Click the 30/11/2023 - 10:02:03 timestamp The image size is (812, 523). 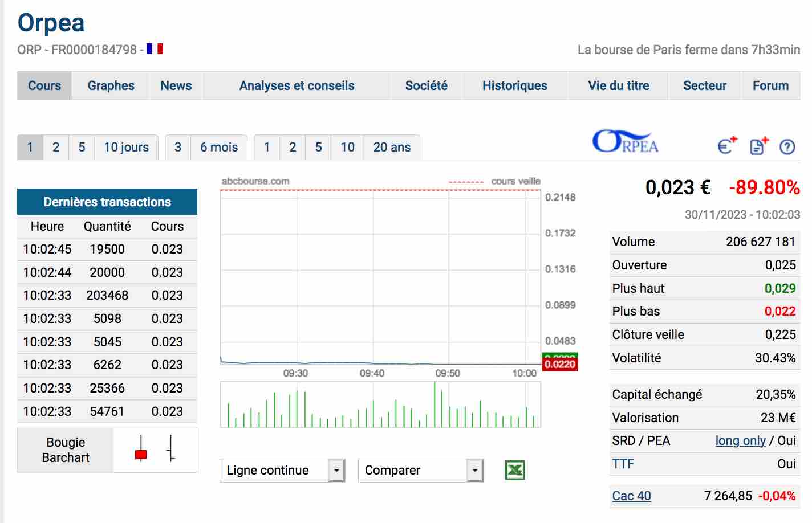742,215
